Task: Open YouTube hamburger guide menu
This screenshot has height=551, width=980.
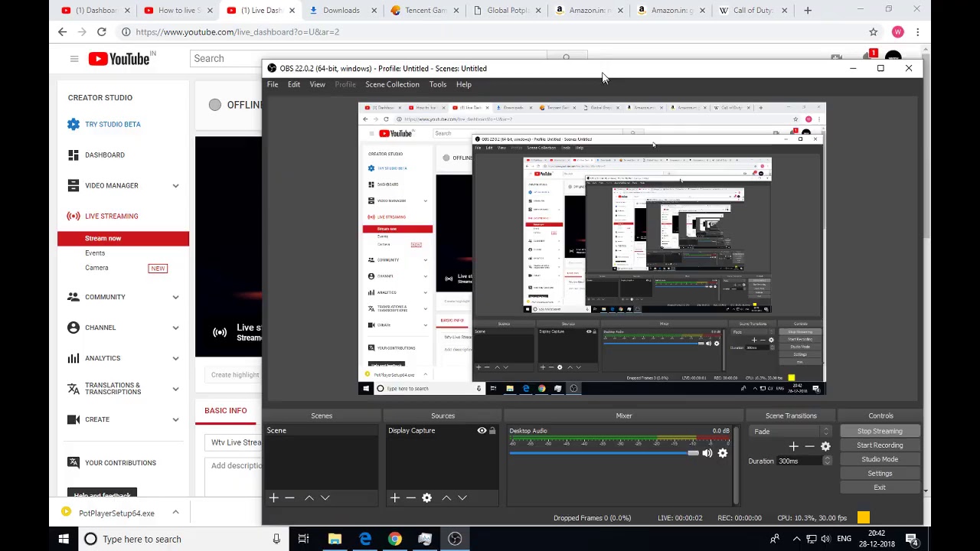Action: click(x=74, y=59)
